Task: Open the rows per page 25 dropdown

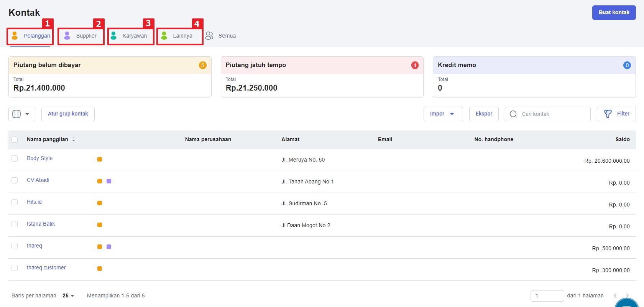Action: click(x=68, y=295)
